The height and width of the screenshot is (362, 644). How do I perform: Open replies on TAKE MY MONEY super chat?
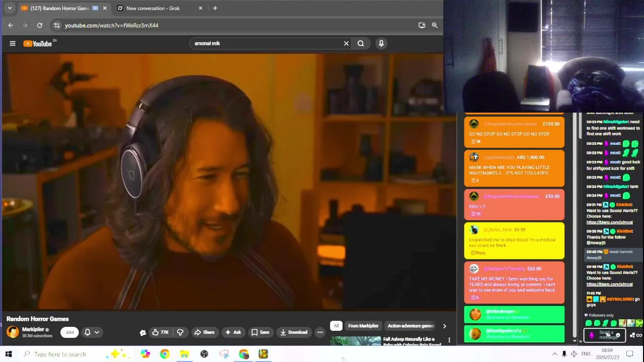coord(475,298)
